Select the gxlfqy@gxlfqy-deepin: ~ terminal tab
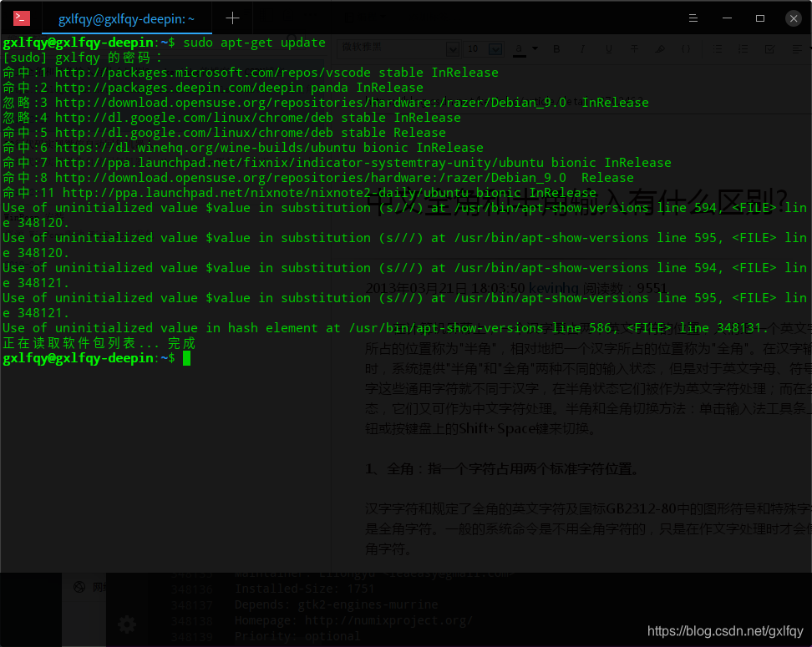Viewport: 812px width, 647px height. (126, 19)
